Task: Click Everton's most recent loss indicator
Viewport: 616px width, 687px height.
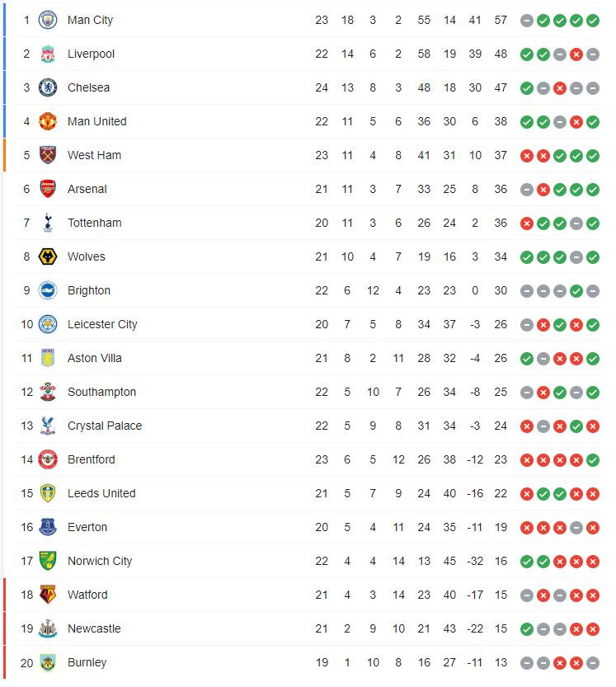Action: pos(593,527)
